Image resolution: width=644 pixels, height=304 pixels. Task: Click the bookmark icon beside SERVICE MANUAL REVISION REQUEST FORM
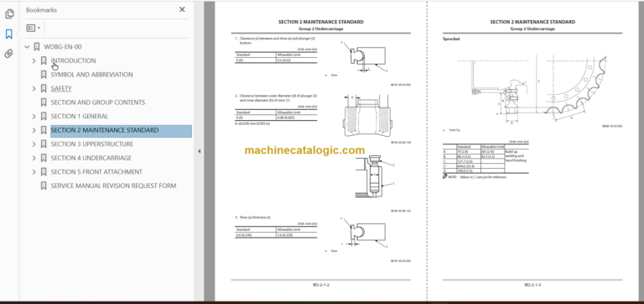click(x=44, y=186)
